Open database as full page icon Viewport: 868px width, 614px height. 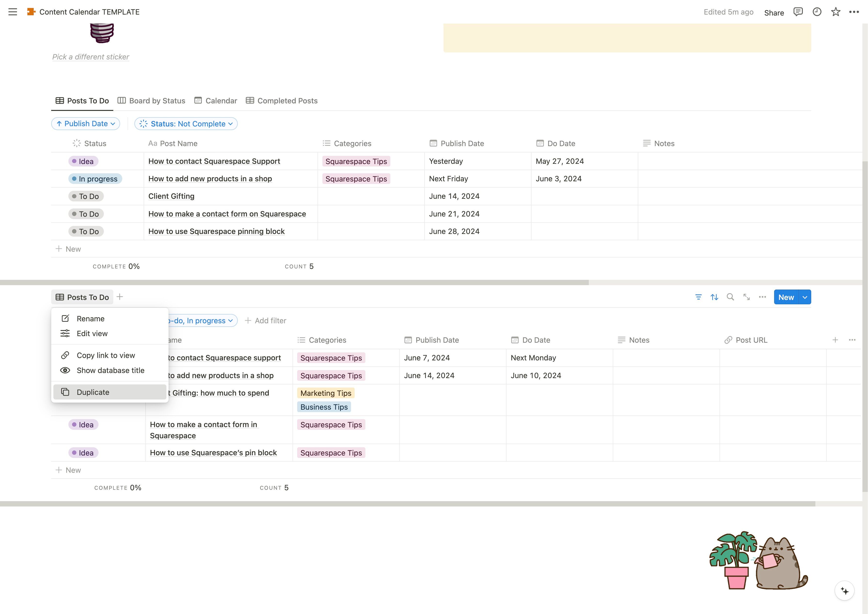point(746,297)
